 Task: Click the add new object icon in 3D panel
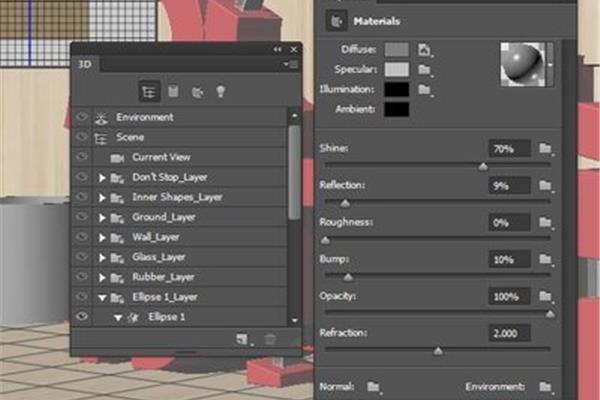(243, 339)
